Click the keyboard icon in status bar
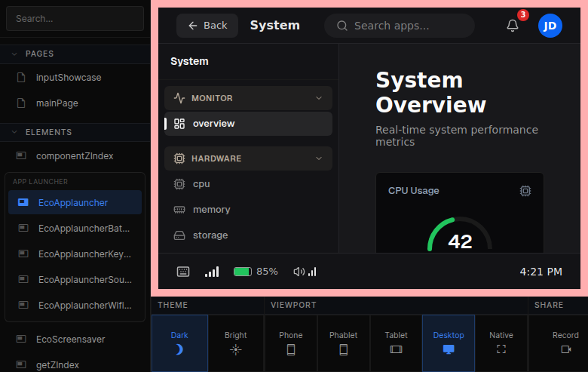588x372 pixels. click(x=183, y=272)
